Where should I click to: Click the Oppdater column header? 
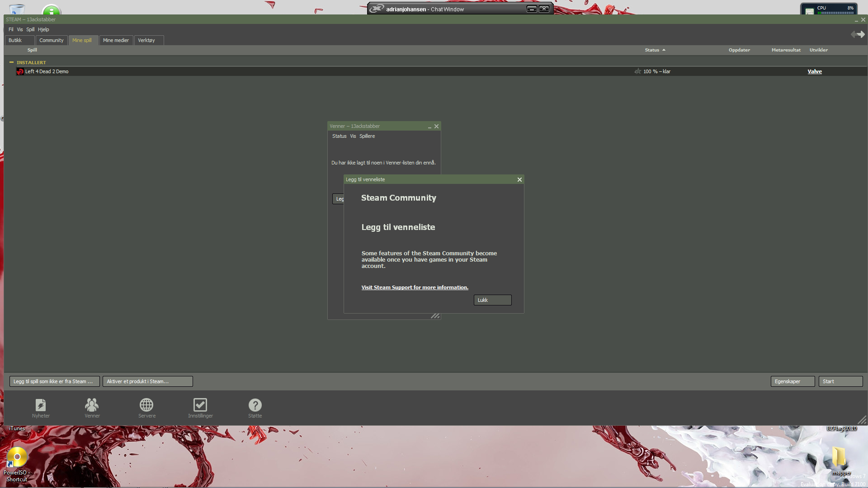(x=739, y=50)
